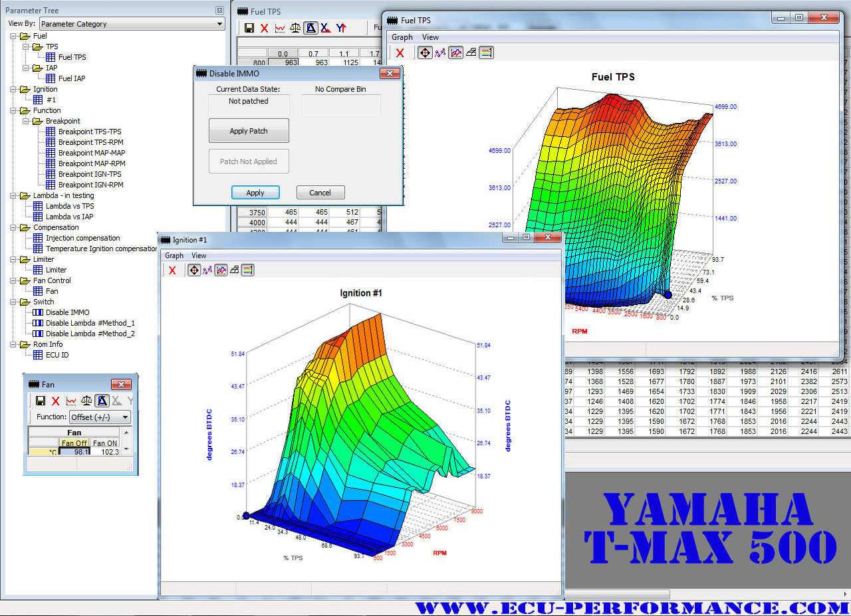Click red X in Fuel TPS graph toolbar
The image size is (851, 616).
[x=400, y=52]
